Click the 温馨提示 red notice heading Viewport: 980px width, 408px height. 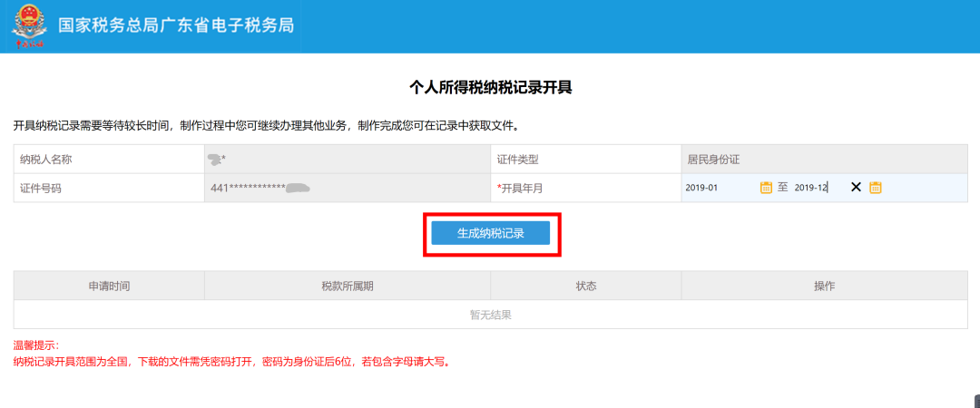(x=36, y=345)
